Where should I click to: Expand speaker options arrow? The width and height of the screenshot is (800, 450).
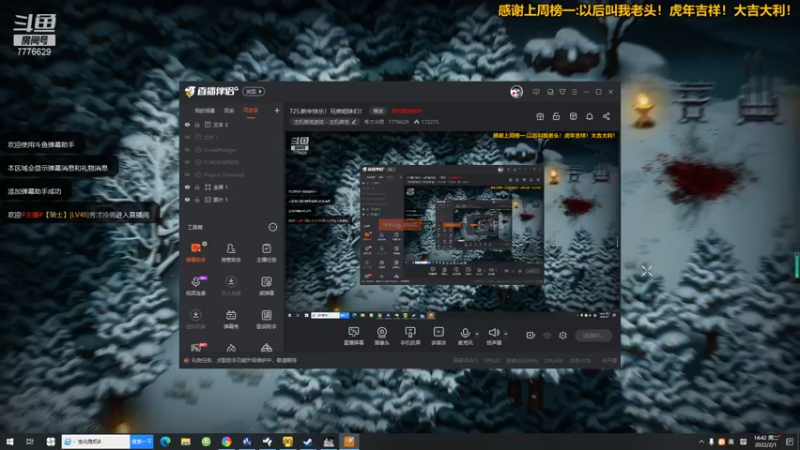[x=506, y=334]
